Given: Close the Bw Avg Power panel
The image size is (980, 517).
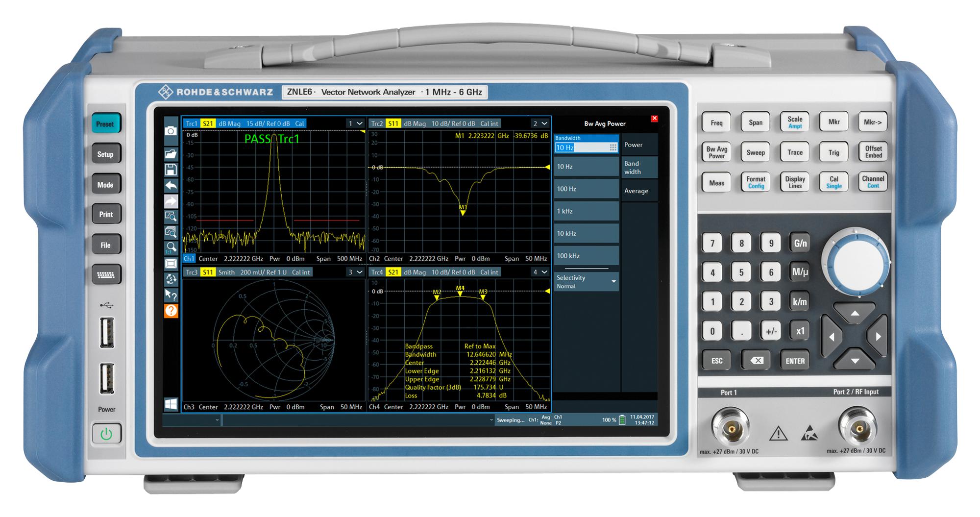Looking at the screenshot, I should click(654, 119).
